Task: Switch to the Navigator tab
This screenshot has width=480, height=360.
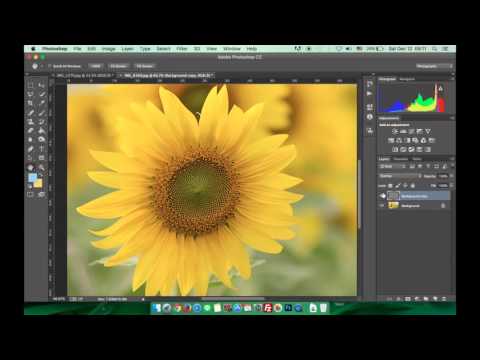Action: click(x=407, y=79)
